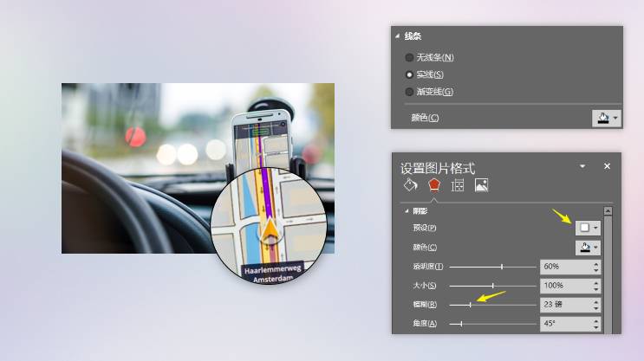Image resolution: width=644 pixels, height=361 pixels.
Task: Open the Size & Properties tab icon
Action: point(457,185)
